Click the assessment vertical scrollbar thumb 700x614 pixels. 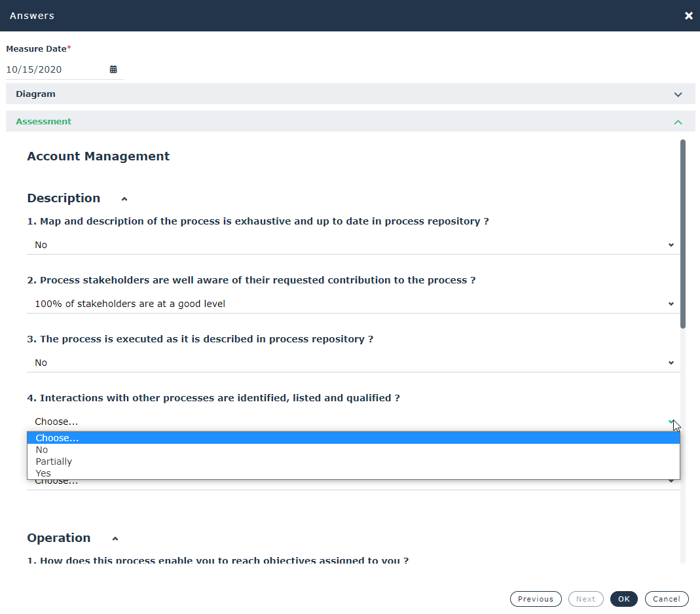683,232
